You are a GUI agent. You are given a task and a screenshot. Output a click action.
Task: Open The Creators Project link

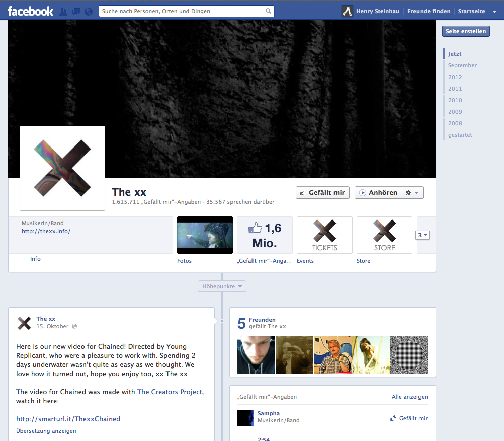(x=170, y=392)
